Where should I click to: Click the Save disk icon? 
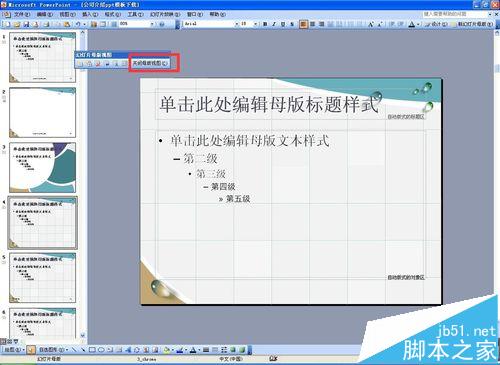(x=26, y=24)
